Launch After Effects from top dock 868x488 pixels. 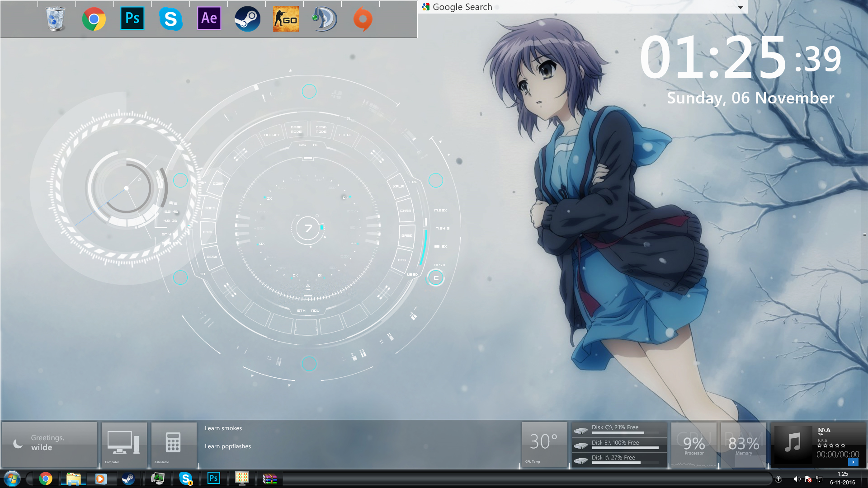(x=209, y=19)
